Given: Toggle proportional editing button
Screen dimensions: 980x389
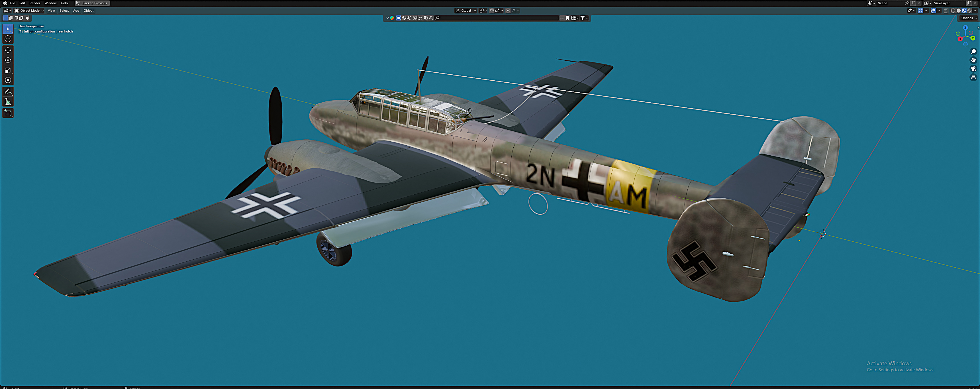Looking at the screenshot, I should (508, 11).
